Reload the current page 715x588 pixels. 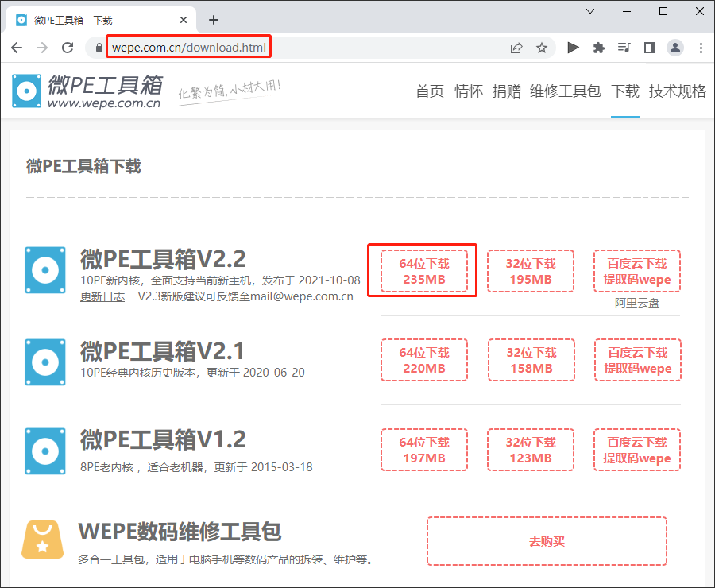pyautogui.click(x=68, y=48)
